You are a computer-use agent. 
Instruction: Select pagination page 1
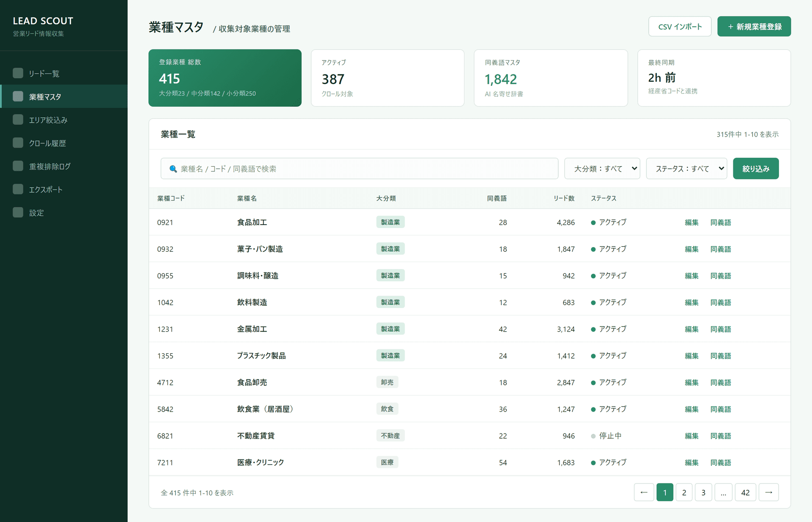pos(665,492)
